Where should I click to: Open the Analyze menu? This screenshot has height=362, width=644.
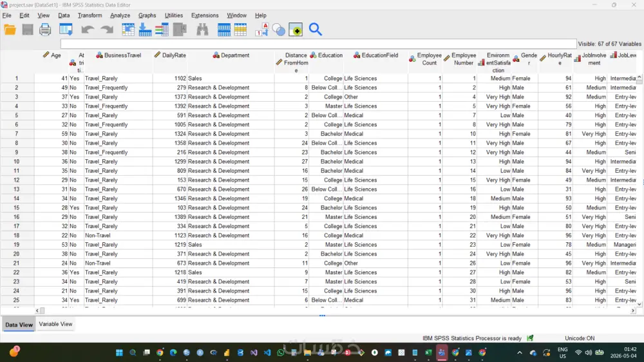[120, 15]
